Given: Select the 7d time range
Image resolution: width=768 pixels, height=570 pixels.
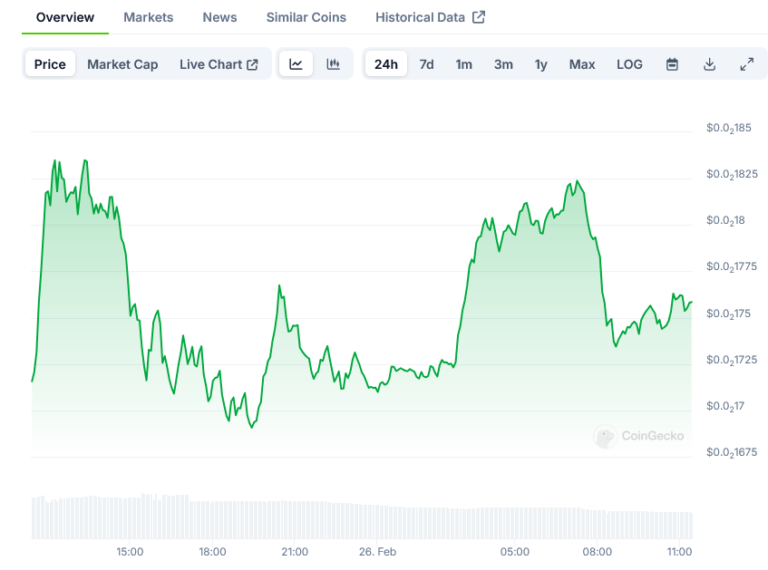Looking at the screenshot, I should click(x=427, y=64).
